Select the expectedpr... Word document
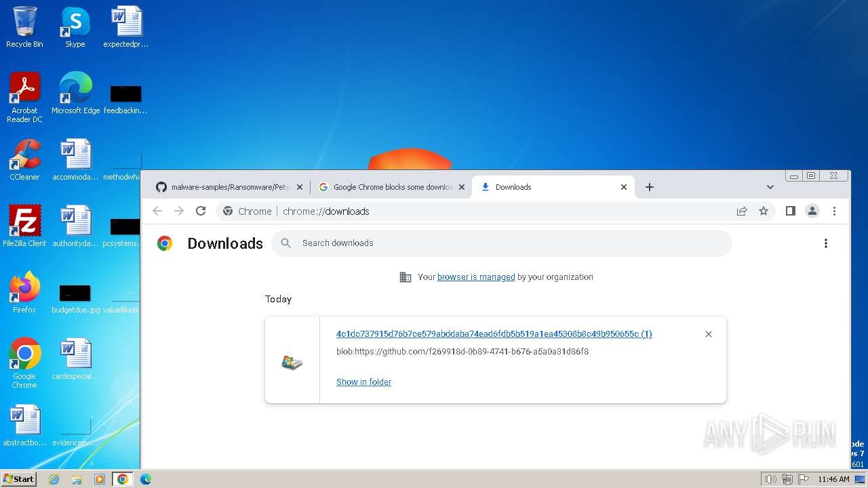 click(126, 27)
